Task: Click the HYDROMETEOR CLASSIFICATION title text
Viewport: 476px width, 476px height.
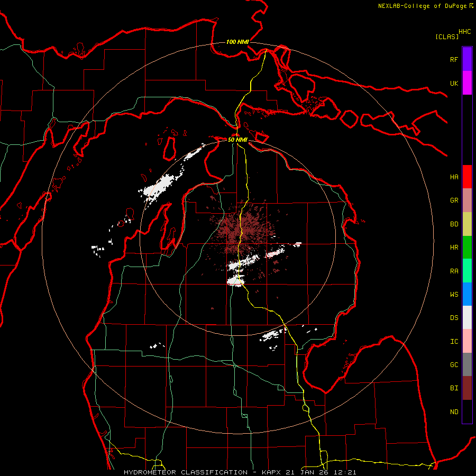Action: click(x=186, y=472)
